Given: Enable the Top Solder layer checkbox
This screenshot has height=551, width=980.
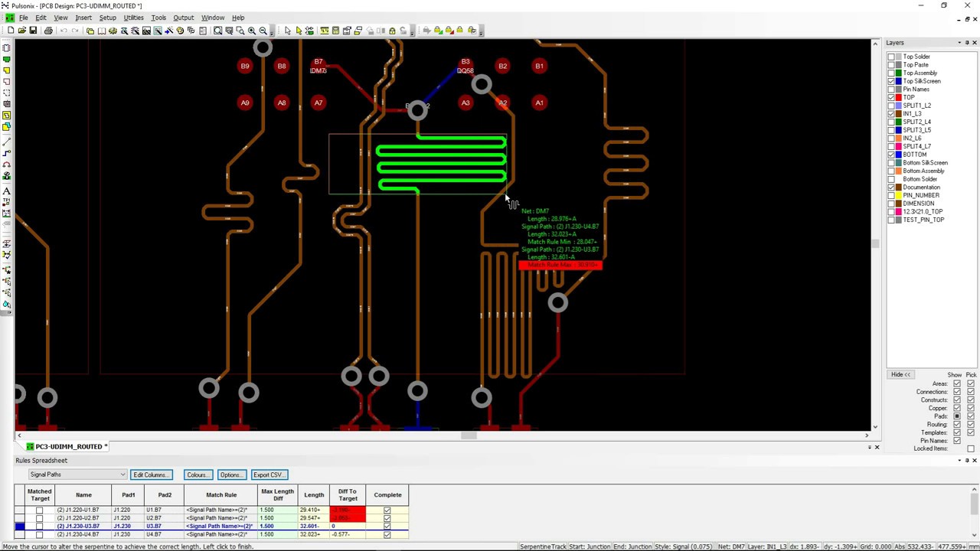Looking at the screenshot, I should [x=891, y=57].
